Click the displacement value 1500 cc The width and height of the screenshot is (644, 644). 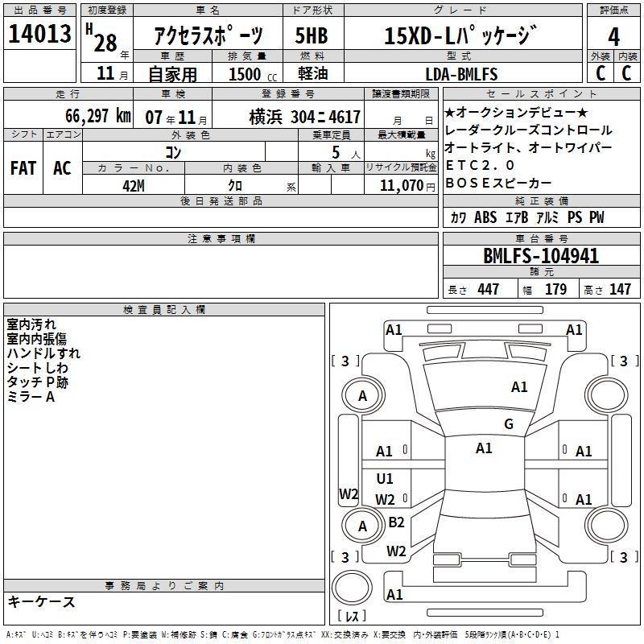tap(253, 74)
